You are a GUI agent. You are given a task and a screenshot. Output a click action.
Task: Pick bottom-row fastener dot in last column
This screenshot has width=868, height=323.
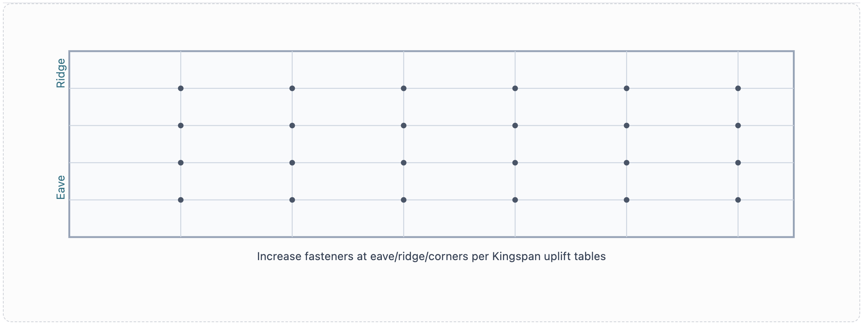coord(738,200)
